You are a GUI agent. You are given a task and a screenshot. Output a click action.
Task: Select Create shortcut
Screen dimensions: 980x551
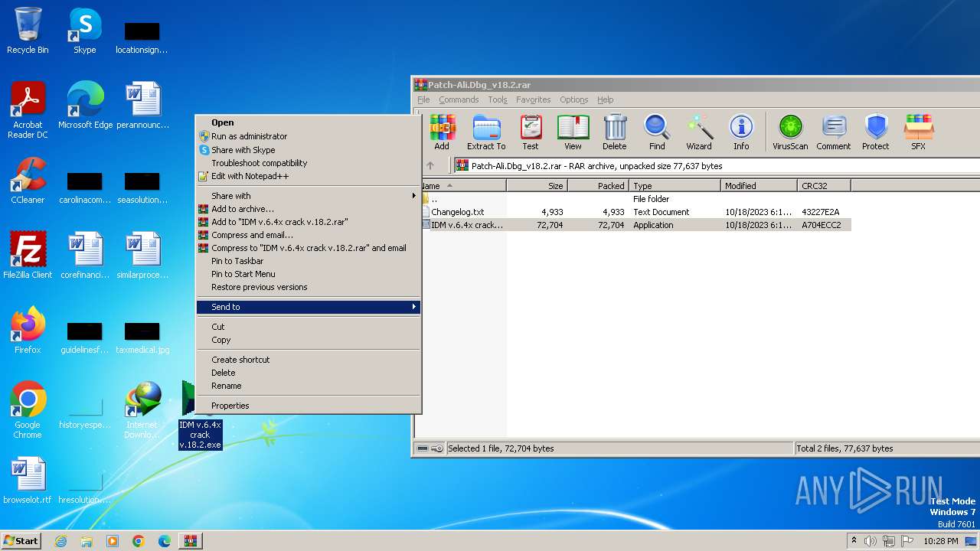(309, 360)
